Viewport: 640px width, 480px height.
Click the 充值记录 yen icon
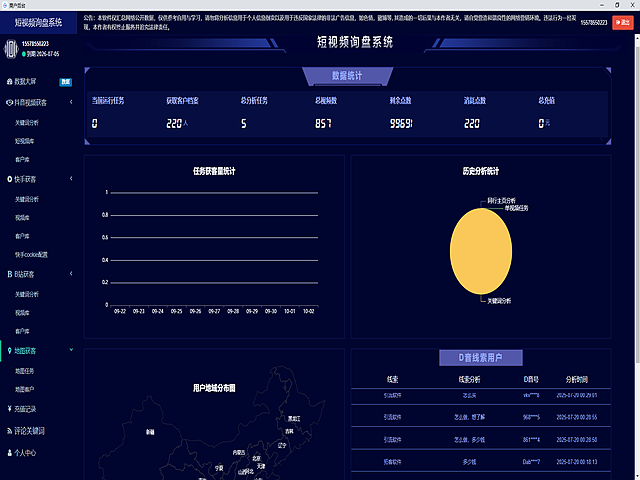[x=9, y=409]
